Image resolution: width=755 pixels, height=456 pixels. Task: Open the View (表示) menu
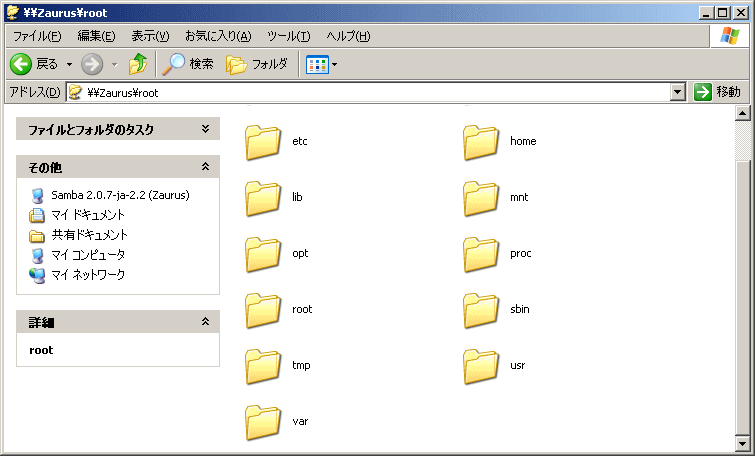click(x=150, y=36)
